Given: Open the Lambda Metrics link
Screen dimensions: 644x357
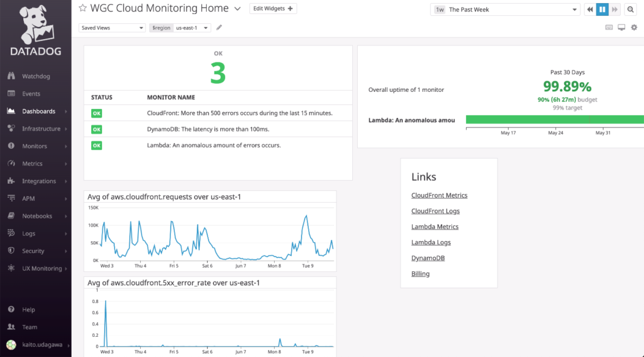Looking at the screenshot, I should point(435,227).
